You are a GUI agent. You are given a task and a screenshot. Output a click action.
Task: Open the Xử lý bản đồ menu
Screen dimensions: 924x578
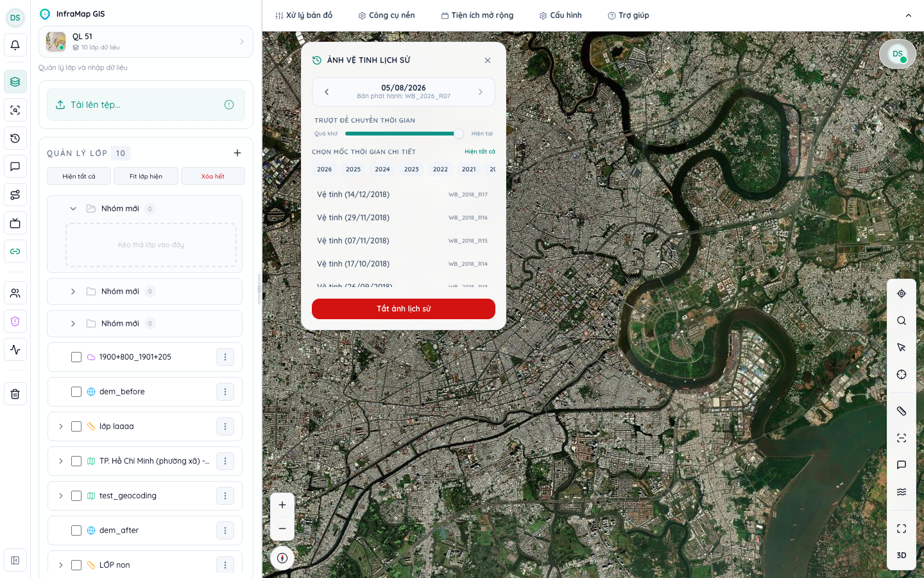tap(304, 15)
